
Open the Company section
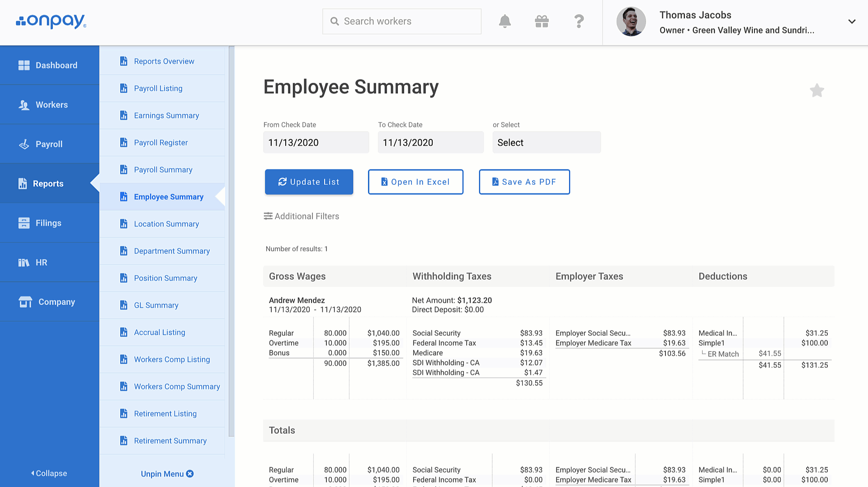tap(50, 301)
